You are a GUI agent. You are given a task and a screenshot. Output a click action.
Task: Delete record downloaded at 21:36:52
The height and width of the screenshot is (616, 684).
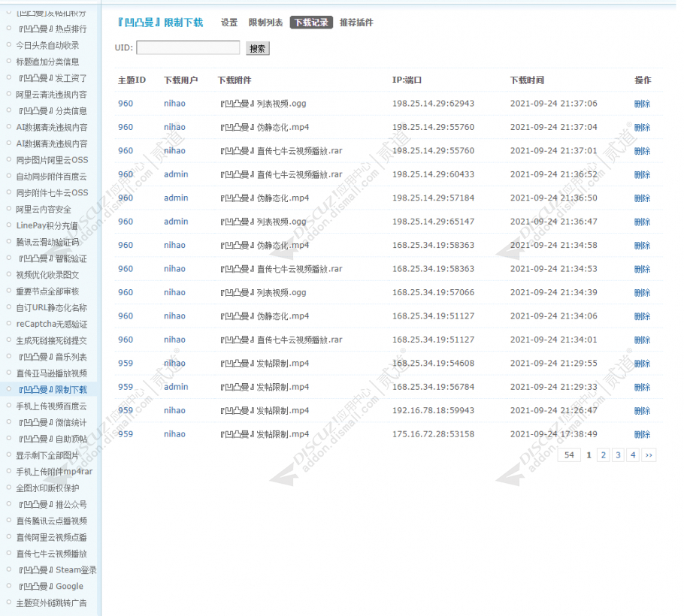tap(642, 174)
